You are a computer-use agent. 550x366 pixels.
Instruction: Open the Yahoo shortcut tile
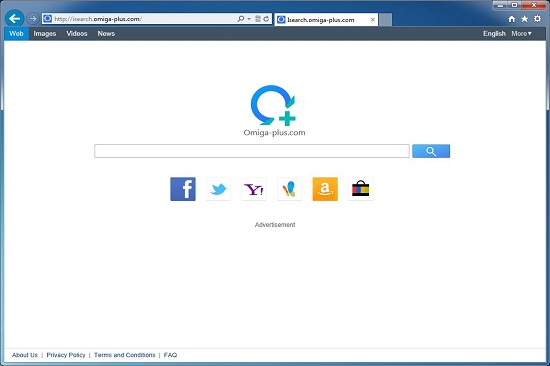coord(254,189)
